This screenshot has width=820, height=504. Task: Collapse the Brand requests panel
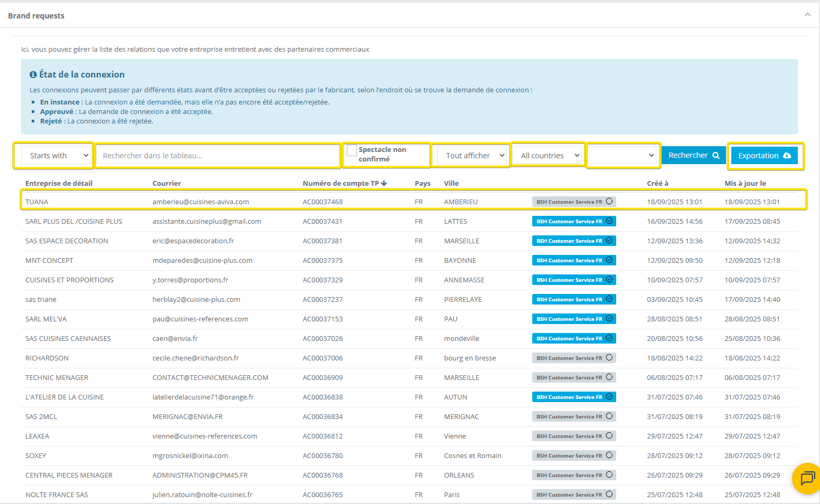807,15
